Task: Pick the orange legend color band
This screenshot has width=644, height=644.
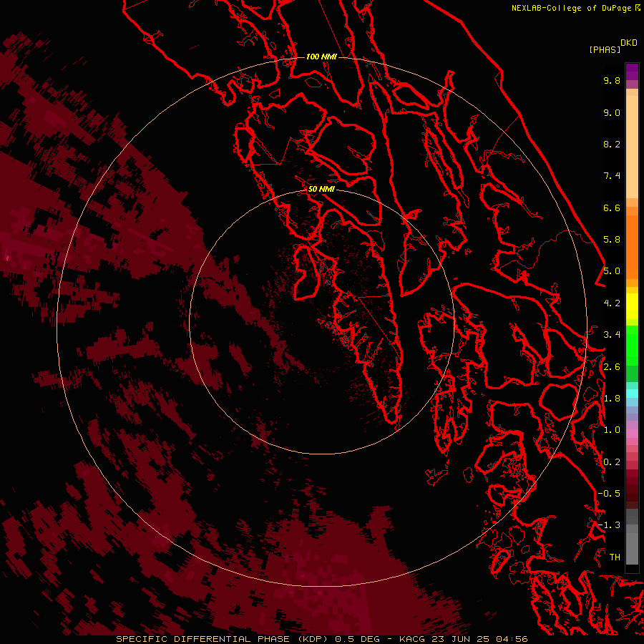Action: pyautogui.click(x=632, y=247)
